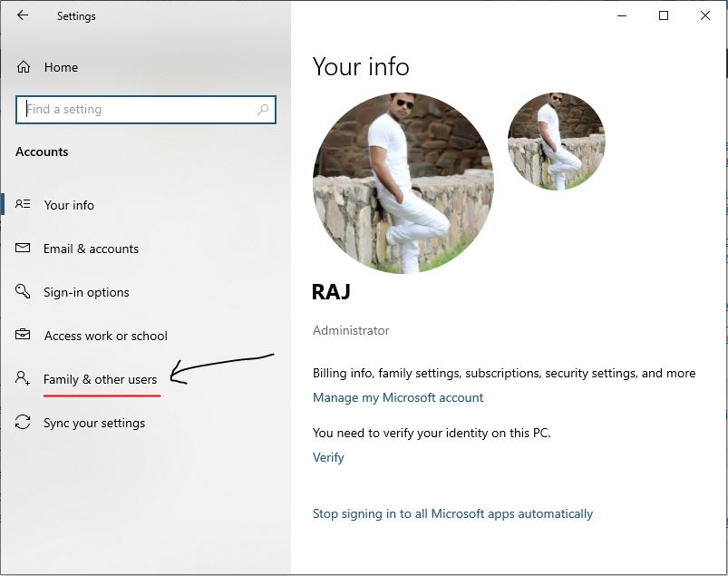This screenshot has width=728, height=576.
Task: Click the Home house icon
Action: point(22,66)
